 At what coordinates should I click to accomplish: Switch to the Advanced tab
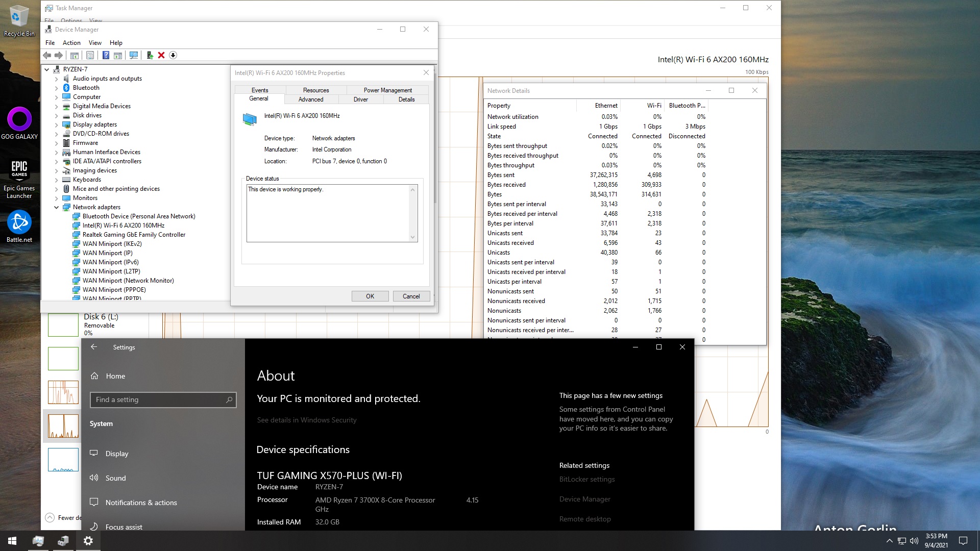(x=311, y=99)
